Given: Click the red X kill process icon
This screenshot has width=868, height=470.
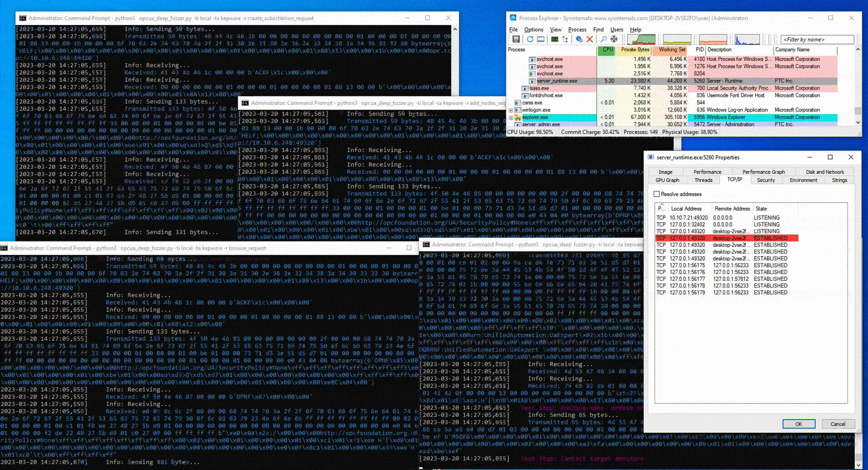Looking at the screenshot, I should pos(590,39).
